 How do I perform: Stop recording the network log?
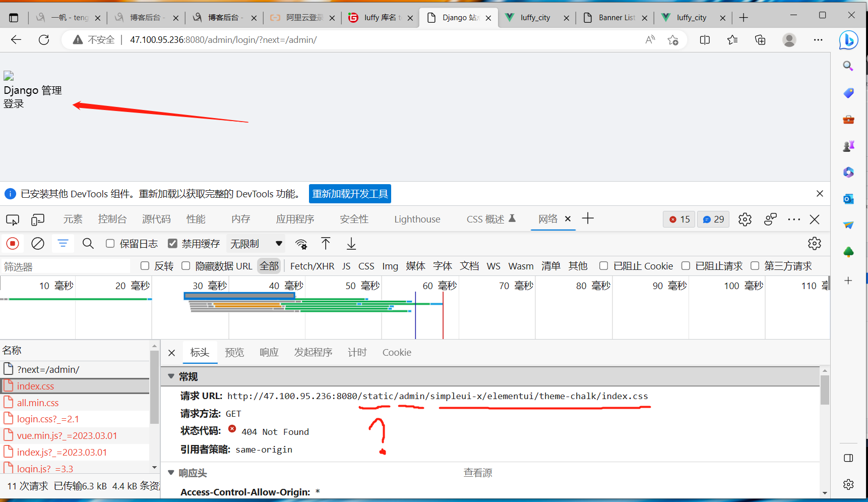tap(13, 244)
